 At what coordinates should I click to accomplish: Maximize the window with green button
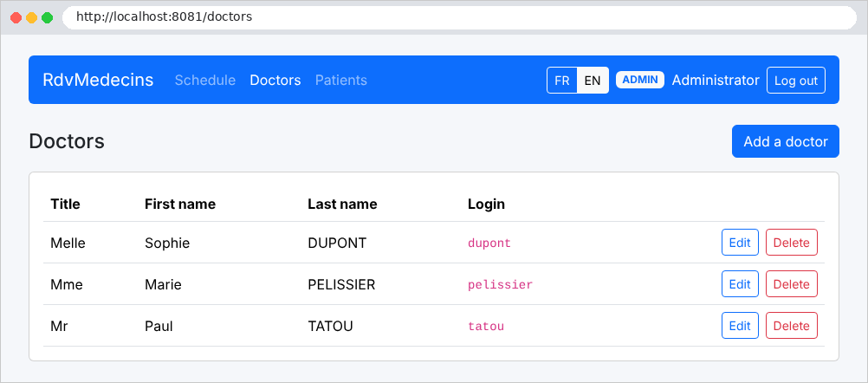point(47,17)
